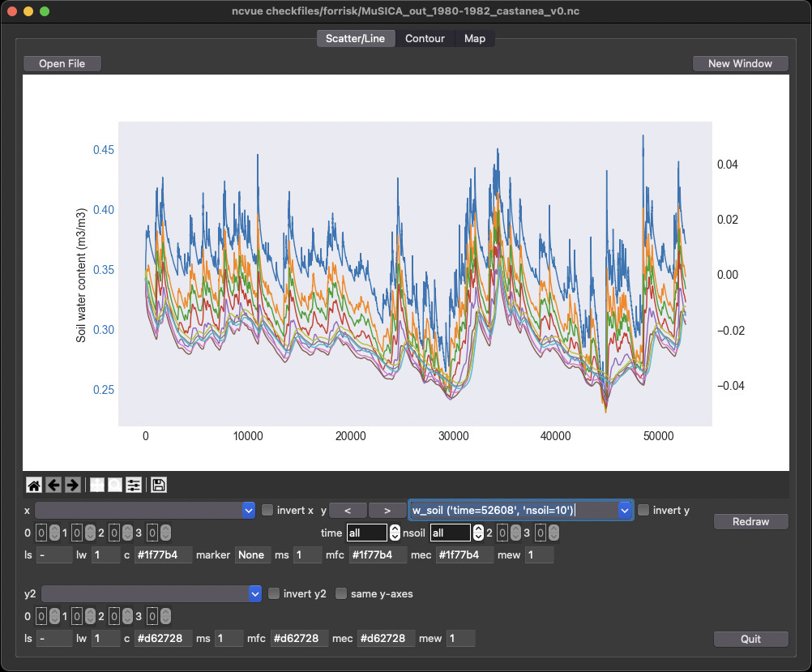Click the y2 mec #d62728 field
This screenshot has height=672, width=812.
(x=386, y=638)
